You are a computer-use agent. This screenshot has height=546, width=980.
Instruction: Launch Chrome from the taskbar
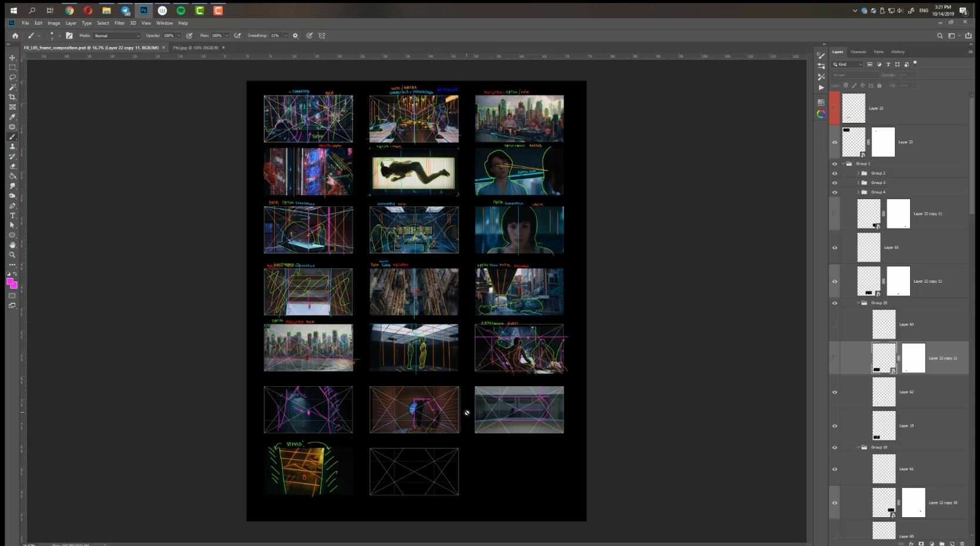[x=69, y=11]
